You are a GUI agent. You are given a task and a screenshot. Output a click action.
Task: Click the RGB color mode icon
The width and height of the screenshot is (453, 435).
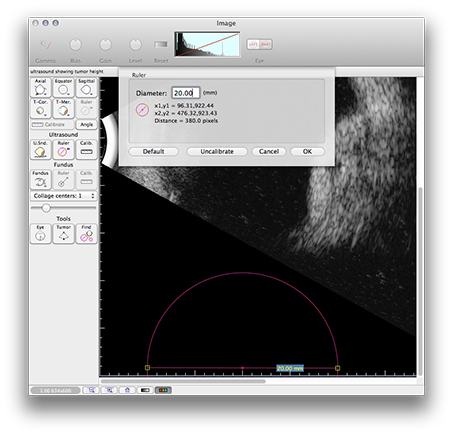tap(163, 390)
